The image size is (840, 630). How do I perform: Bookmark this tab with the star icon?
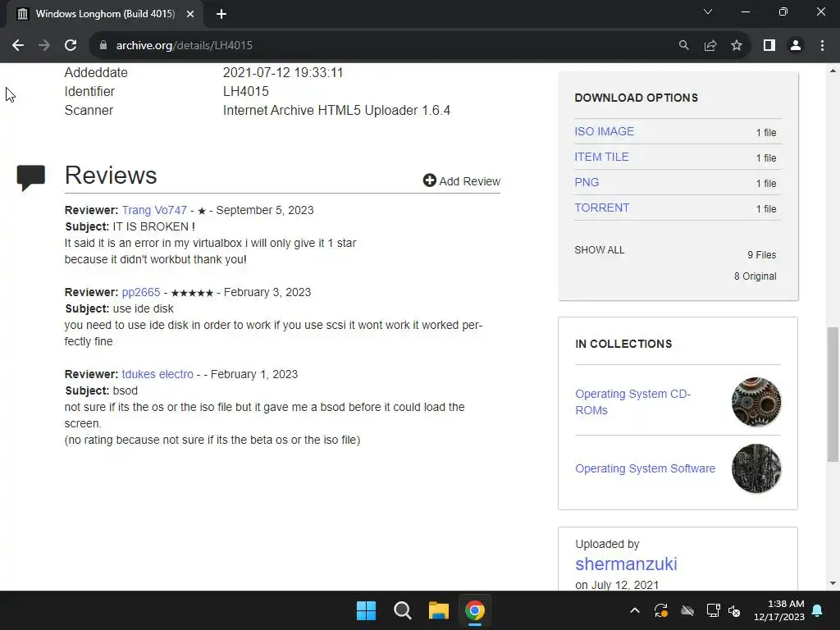pyautogui.click(x=737, y=46)
